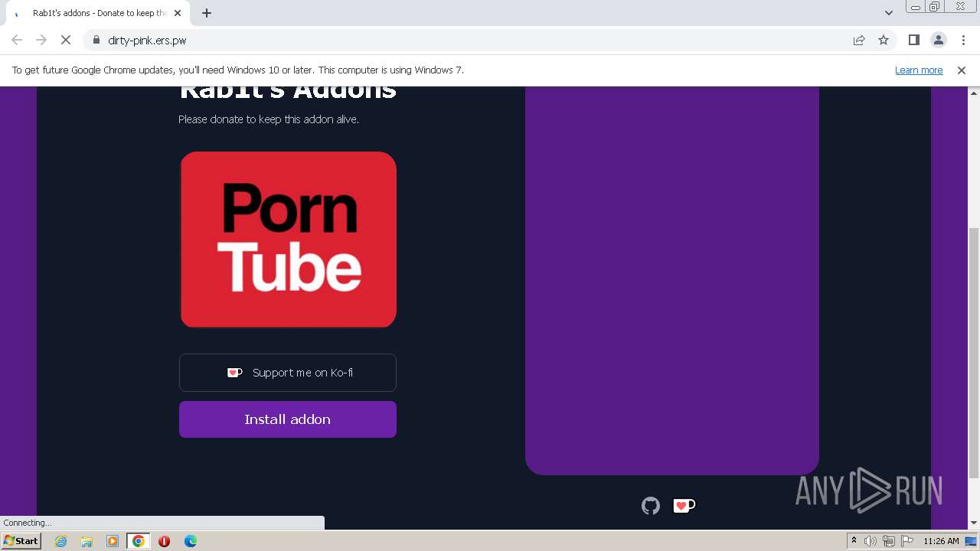Open the GitHub icon link in footer
980x551 pixels.
[x=651, y=506]
